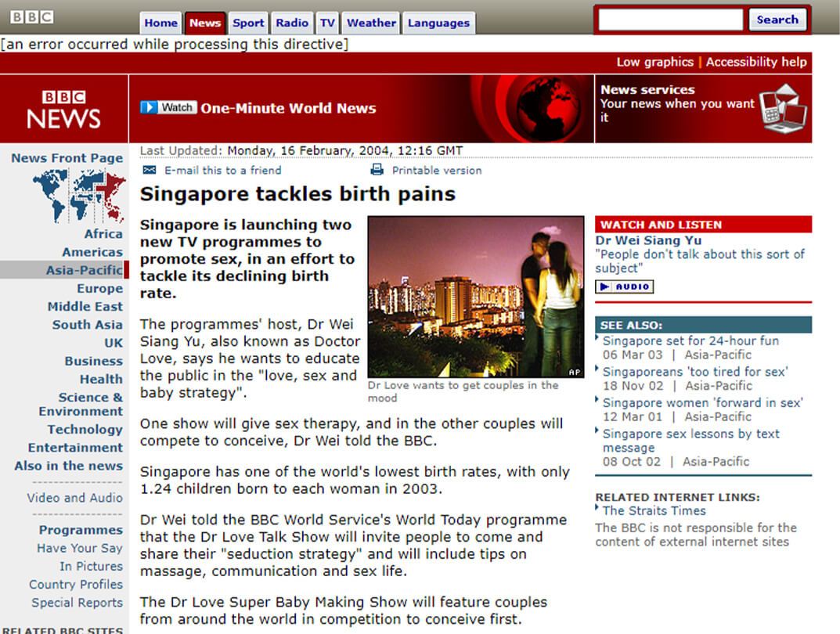The width and height of the screenshot is (840, 634).
Task: Open The Straits Times external link
Action: click(654, 511)
